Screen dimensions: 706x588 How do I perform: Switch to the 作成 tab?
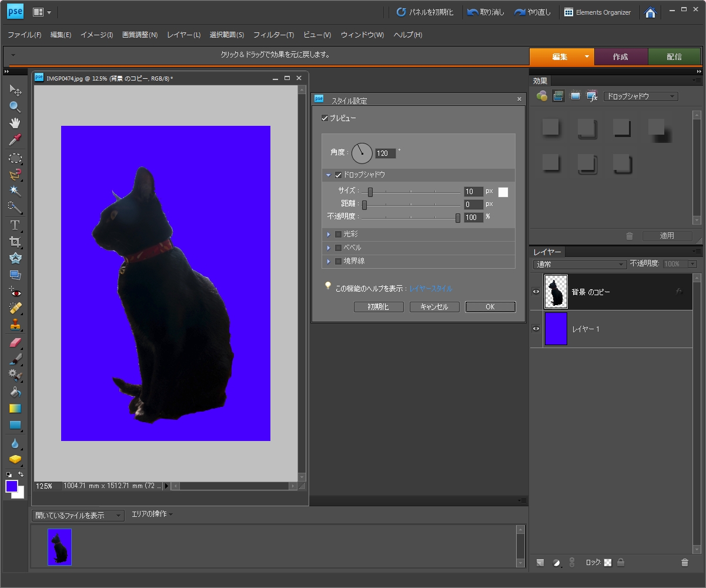click(x=621, y=57)
